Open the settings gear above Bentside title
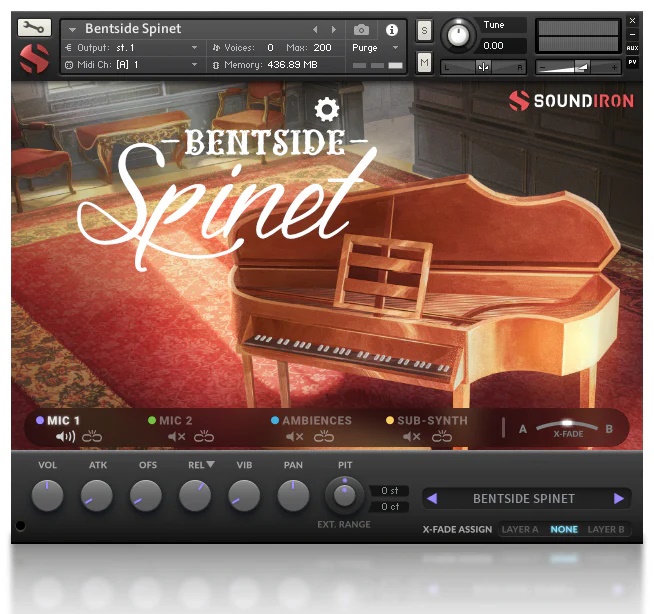 pyautogui.click(x=327, y=109)
